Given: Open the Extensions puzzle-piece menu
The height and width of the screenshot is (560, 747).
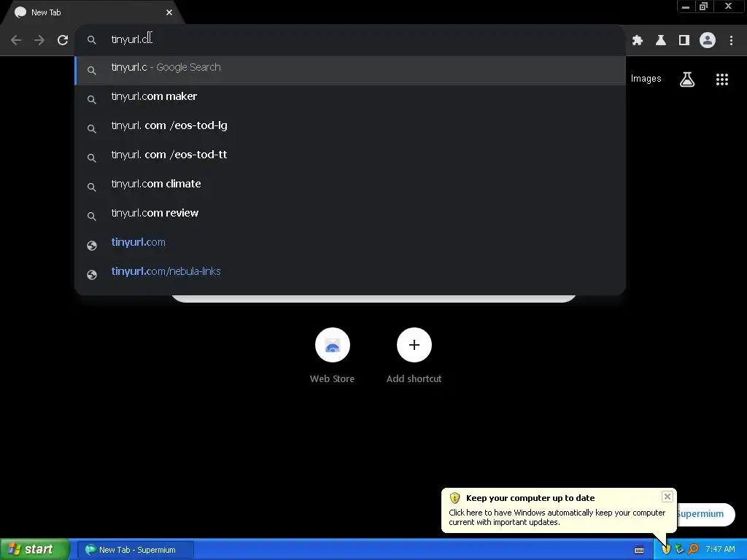Looking at the screenshot, I should (x=638, y=41).
